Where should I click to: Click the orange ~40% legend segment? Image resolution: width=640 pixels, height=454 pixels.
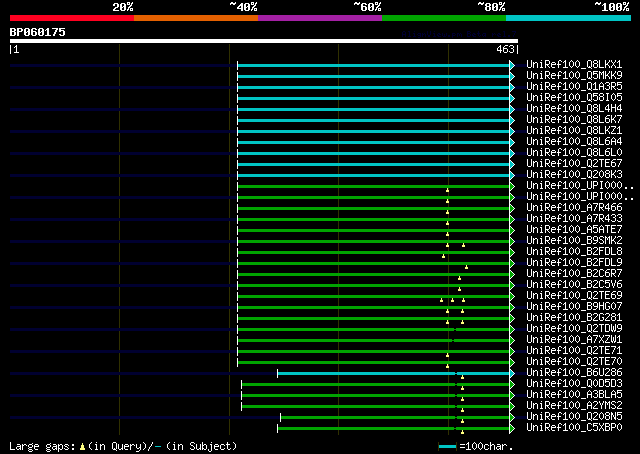tap(196, 18)
